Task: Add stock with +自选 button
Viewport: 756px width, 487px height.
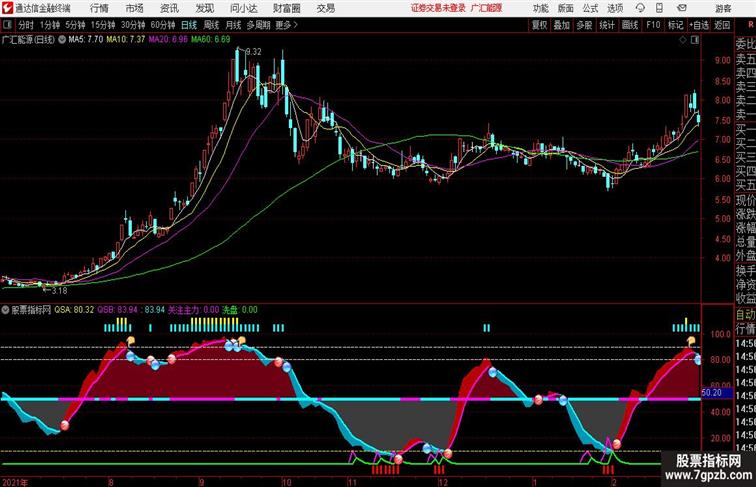Action: (699, 25)
